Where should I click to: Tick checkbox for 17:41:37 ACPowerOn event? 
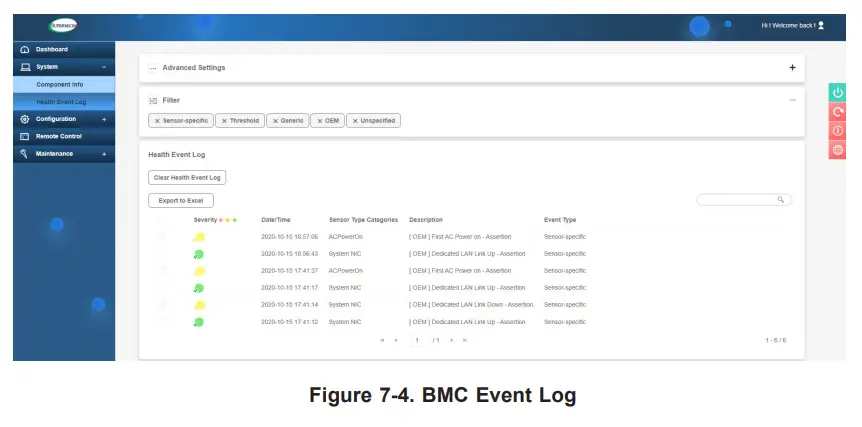click(161, 270)
